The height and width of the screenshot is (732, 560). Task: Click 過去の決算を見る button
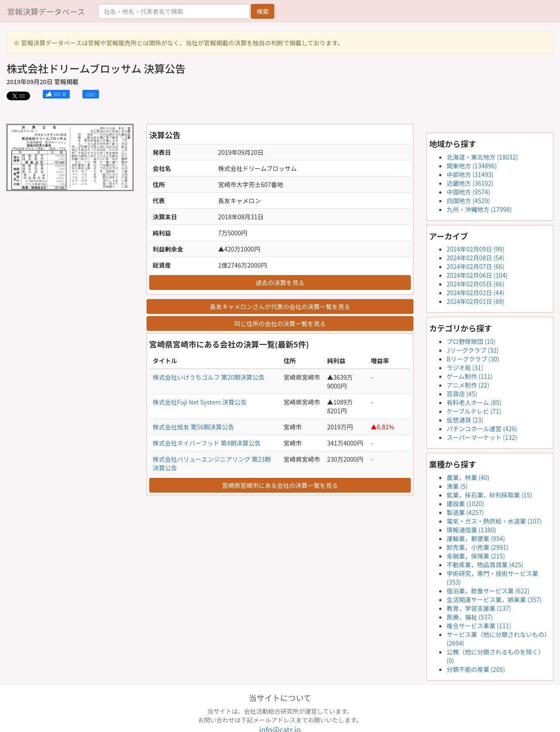tap(280, 283)
